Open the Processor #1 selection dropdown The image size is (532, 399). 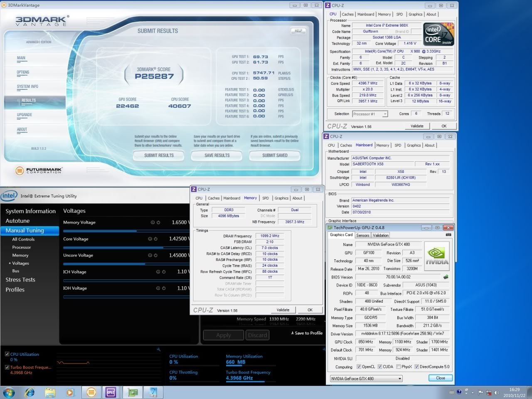370,114
